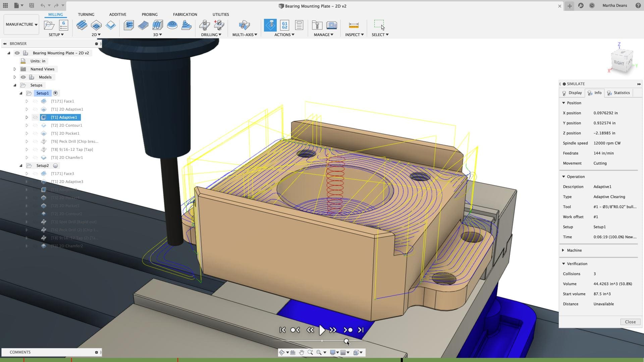The image size is (644, 362).
Task: Click the simulation speed slider handle
Action: [346, 341]
